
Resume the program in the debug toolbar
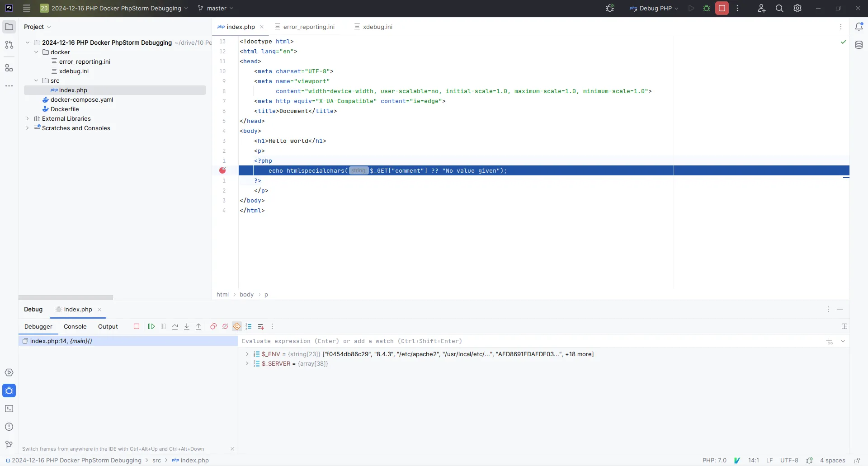[x=151, y=326]
